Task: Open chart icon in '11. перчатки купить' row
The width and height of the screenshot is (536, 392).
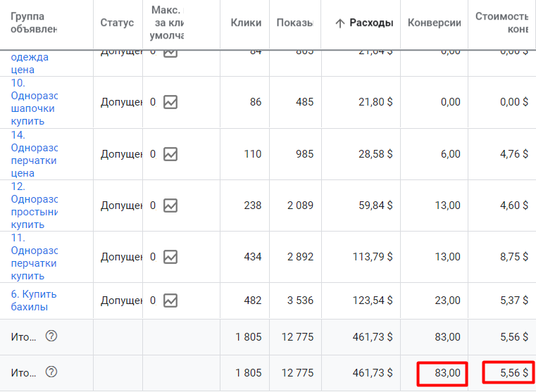Action: pyautogui.click(x=170, y=257)
